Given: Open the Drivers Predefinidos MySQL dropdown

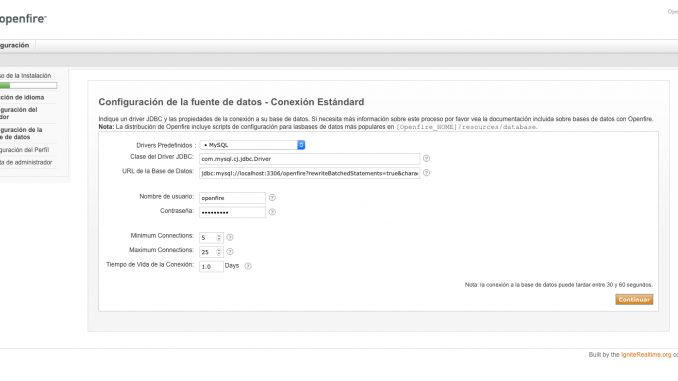Looking at the screenshot, I should click(252, 145).
